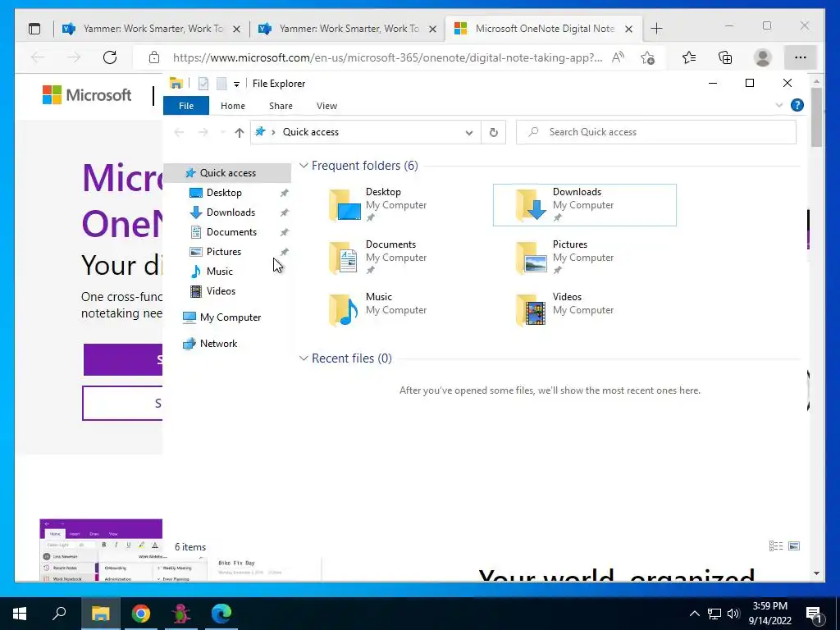This screenshot has width=840, height=630.
Task: Open address bar history dropdown
Action: pyautogui.click(x=469, y=133)
